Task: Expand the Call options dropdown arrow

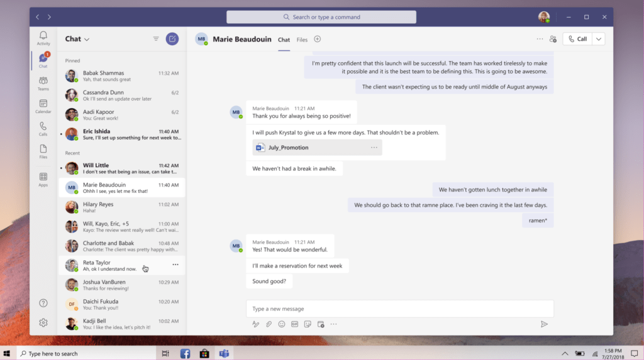Action: (x=599, y=39)
